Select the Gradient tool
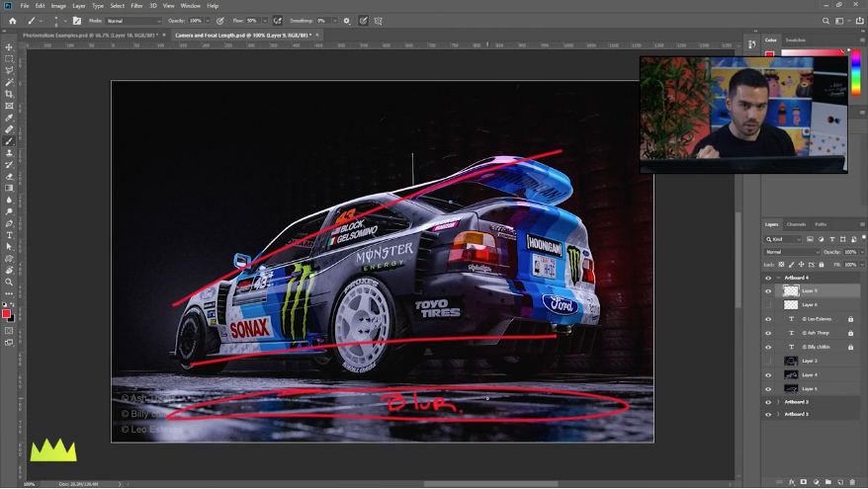The width and height of the screenshot is (868, 489). pyautogui.click(x=9, y=188)
